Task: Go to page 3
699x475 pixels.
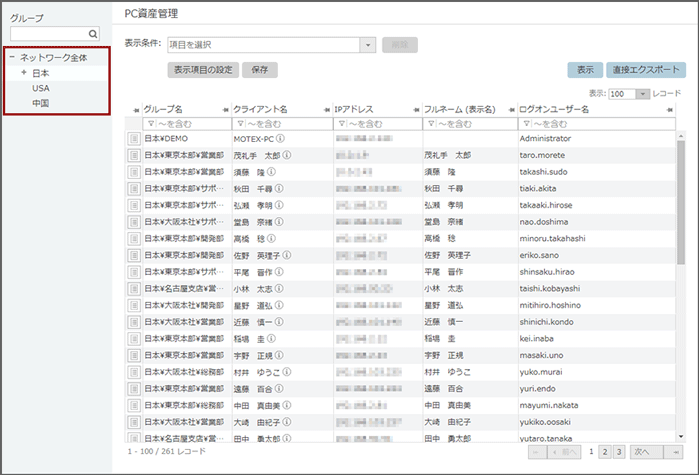Action: point(619,452)
